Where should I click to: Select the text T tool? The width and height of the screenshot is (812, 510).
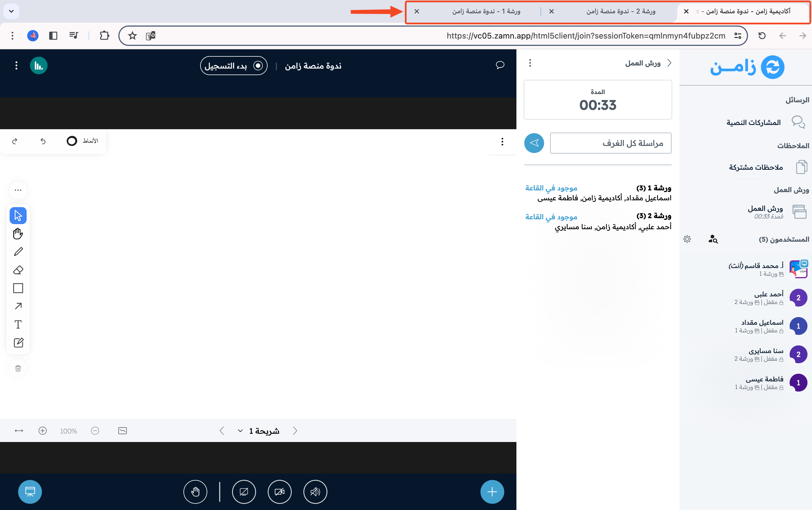click(18, 324)
